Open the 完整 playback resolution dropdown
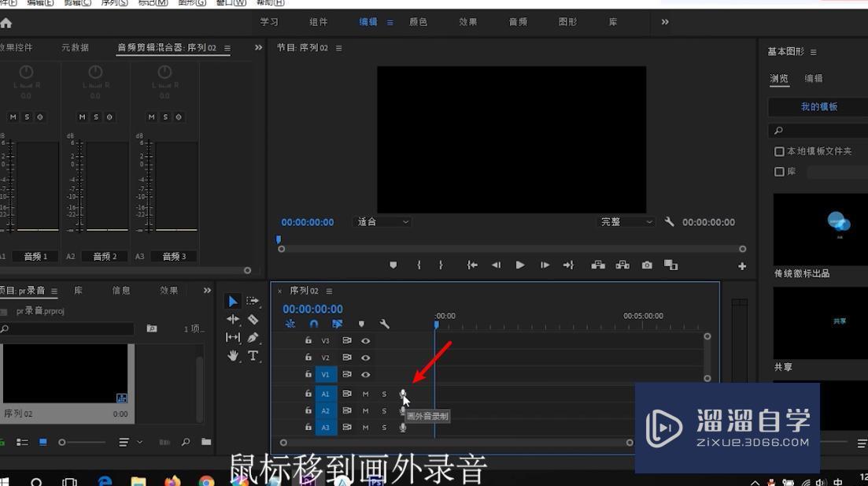 click(x=626, y=221)
